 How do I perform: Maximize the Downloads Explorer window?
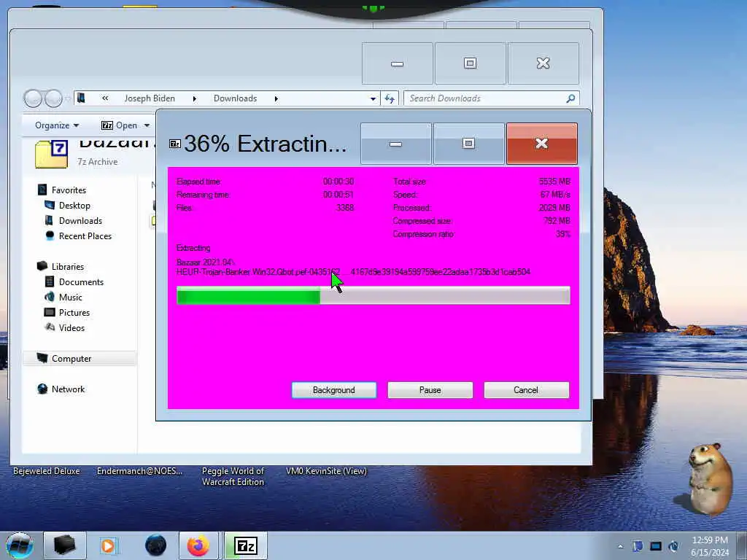471,63
